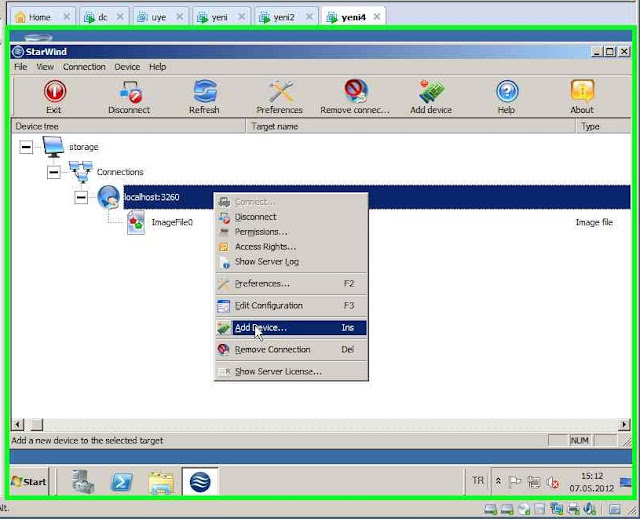The image size is (640, 519).
Task: Click the ImageFile0 device icon
Action: (x=136, y=222)
